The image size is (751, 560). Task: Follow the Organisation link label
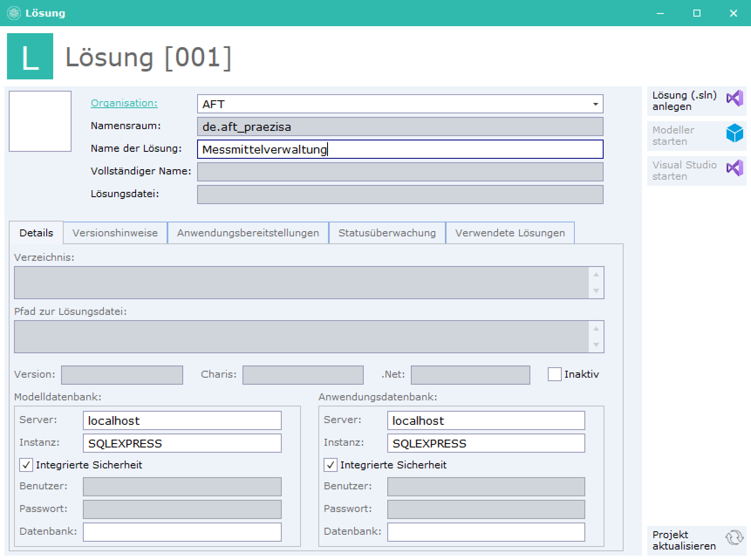point(124,103)
